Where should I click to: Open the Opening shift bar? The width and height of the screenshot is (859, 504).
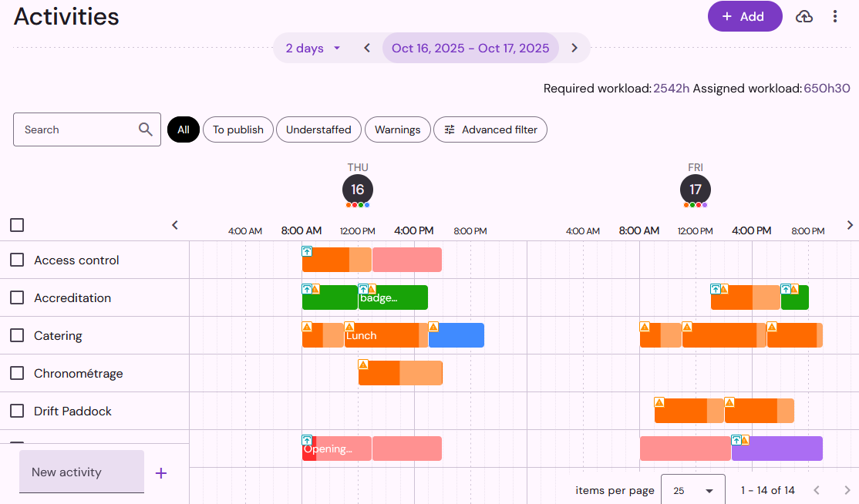click(337, 449)
